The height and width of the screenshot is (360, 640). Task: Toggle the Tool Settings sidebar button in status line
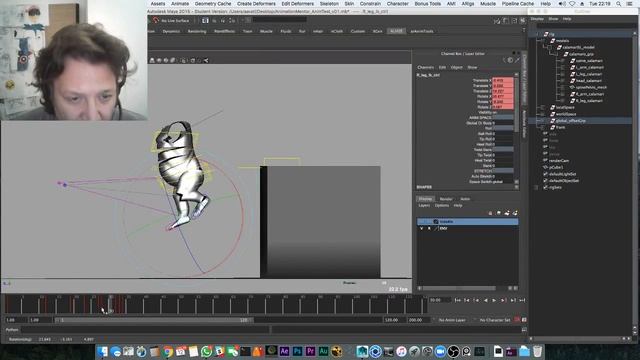click(514, 20)
